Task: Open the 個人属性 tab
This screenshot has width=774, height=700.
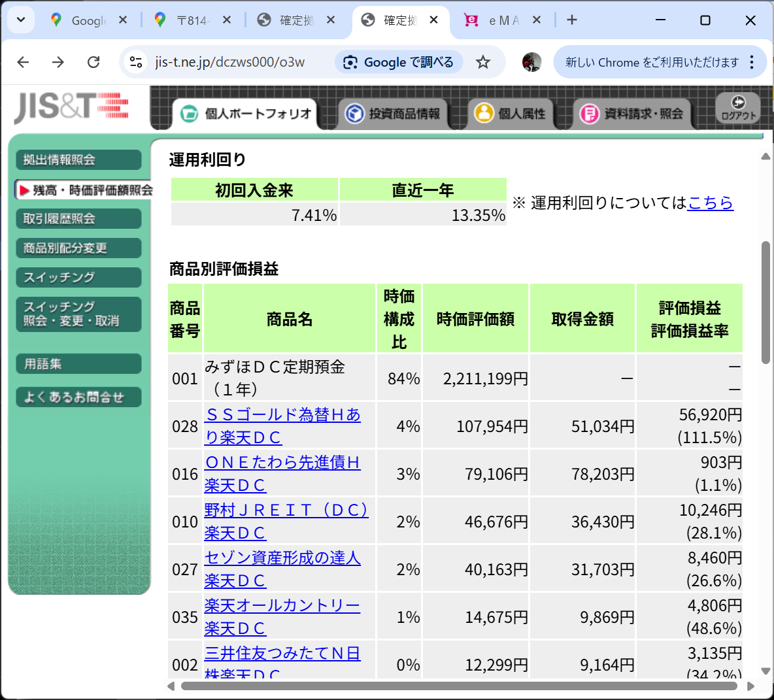Action: pos(511,114)
